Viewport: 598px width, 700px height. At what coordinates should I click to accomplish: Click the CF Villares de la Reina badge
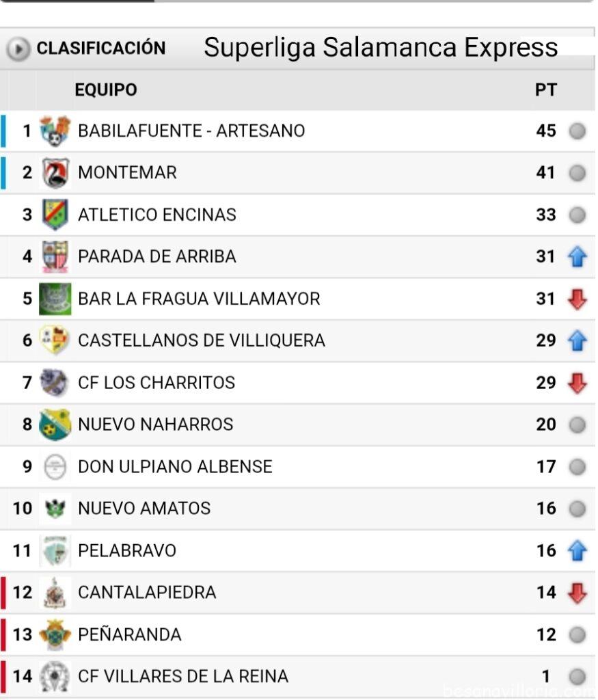pos(55,677)
